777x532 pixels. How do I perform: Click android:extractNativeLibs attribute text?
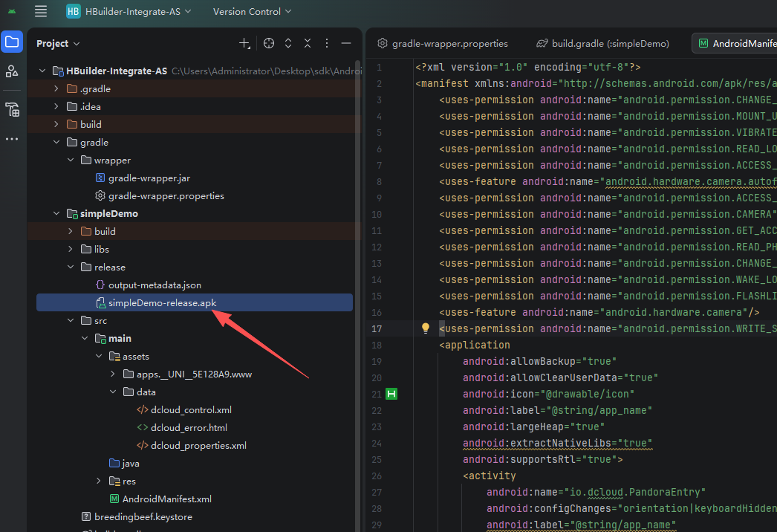tap(557, 444)
